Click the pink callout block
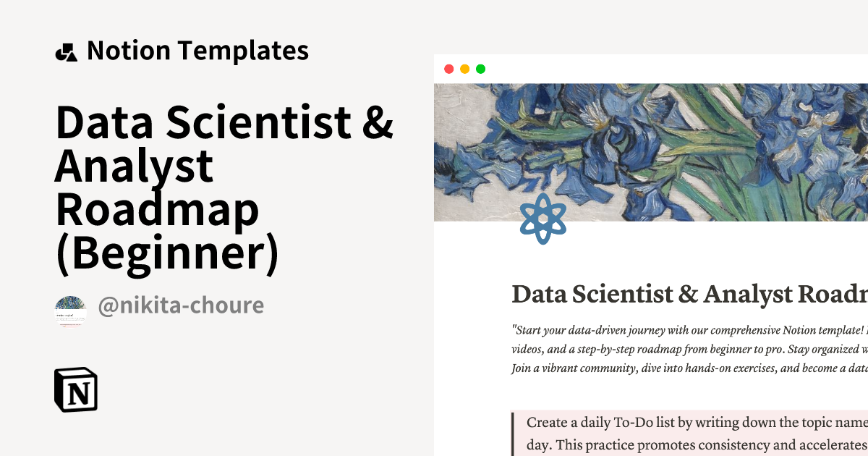This screenshot has width=868, height=456. [x=687, y=432]
